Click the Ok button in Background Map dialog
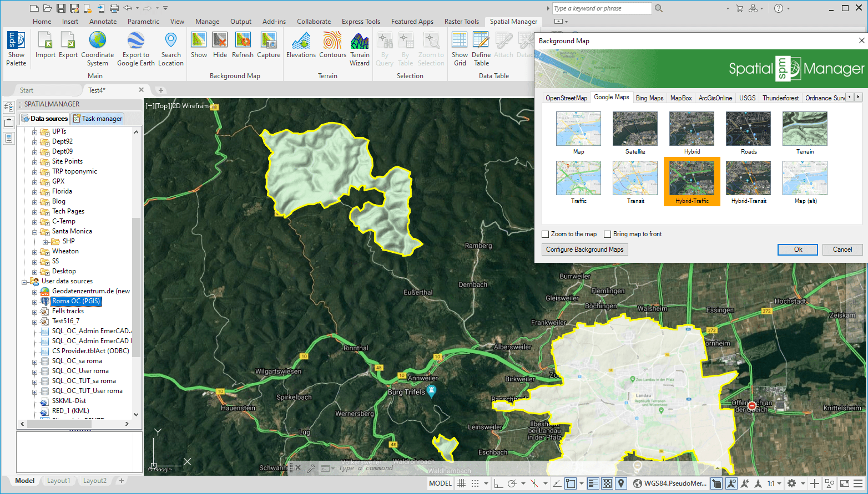The width and height of the screenshot is (868, 494). [x=798, y=249]
